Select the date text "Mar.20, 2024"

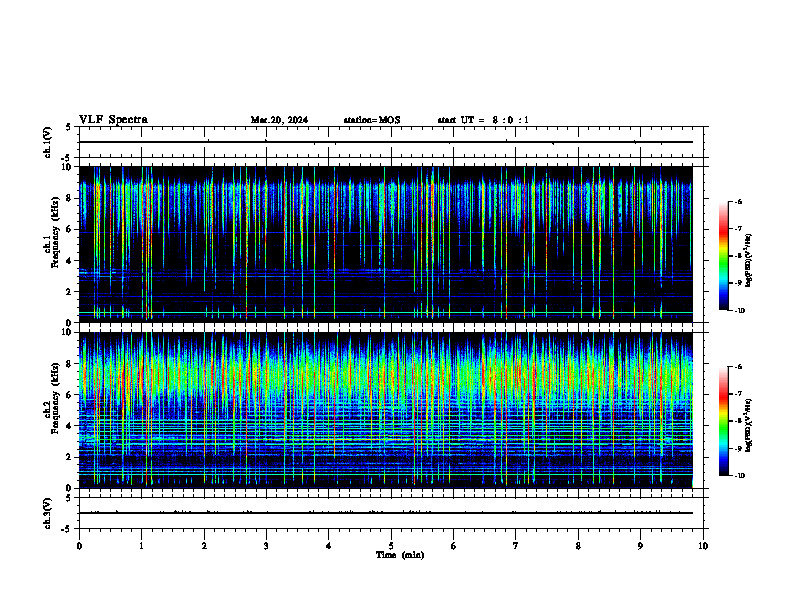(x=279, y=120)
